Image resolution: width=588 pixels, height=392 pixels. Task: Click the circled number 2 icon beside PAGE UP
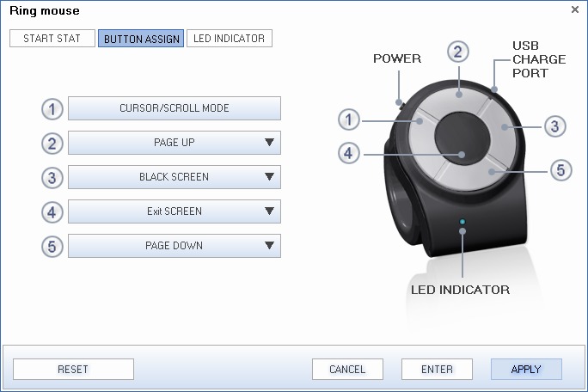(x=52, y=144)
